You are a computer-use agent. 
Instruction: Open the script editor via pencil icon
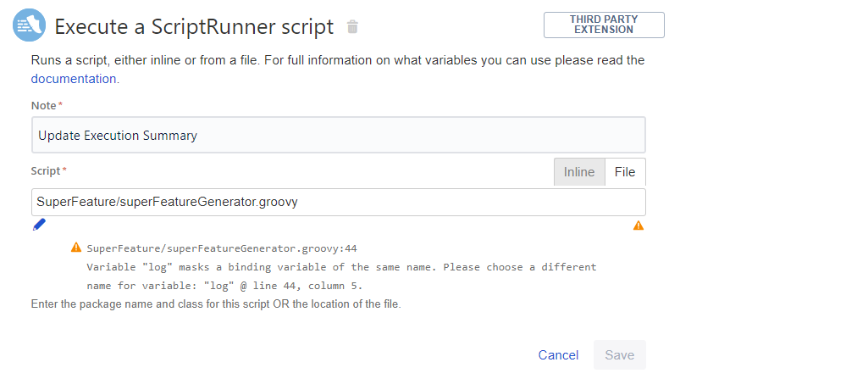click(39, 225)
